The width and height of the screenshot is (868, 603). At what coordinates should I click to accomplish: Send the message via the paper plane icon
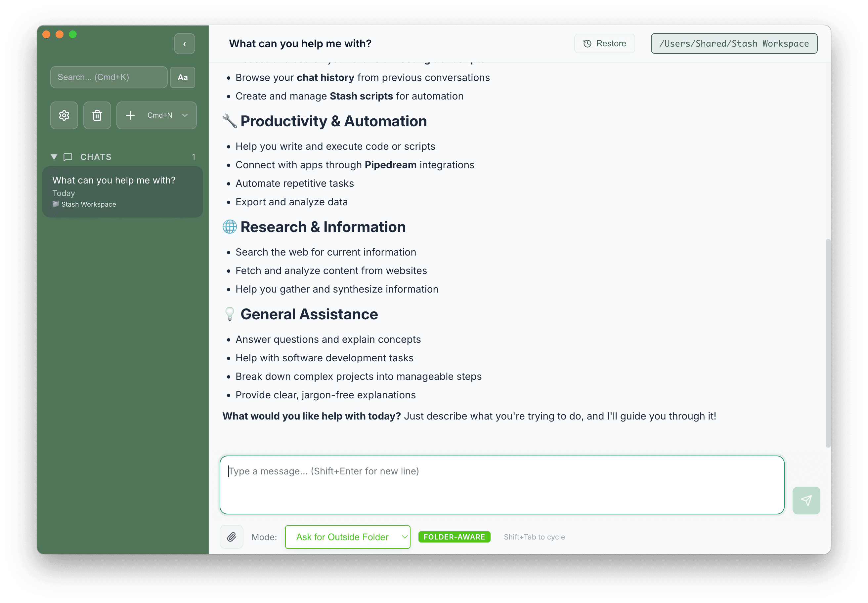click(806, 500)
